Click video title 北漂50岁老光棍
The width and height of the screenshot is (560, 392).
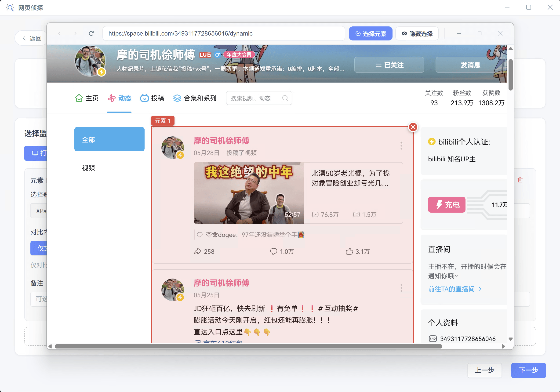(x=350, y=178)
